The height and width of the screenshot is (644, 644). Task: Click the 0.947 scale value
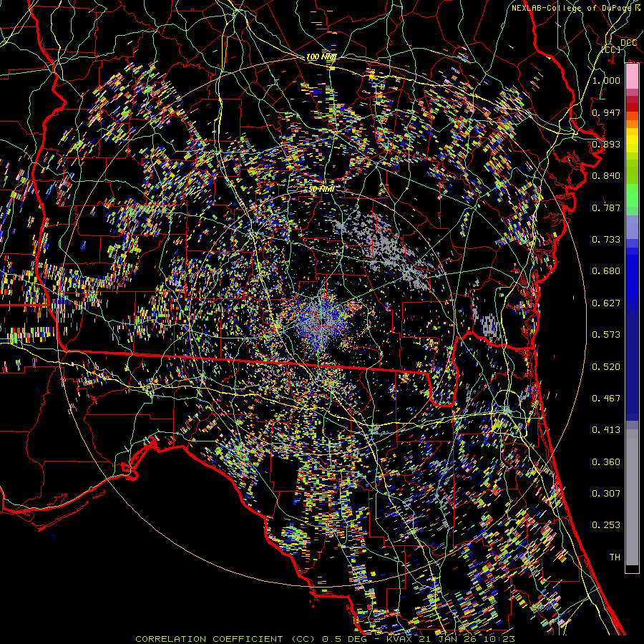coord(606,112)
